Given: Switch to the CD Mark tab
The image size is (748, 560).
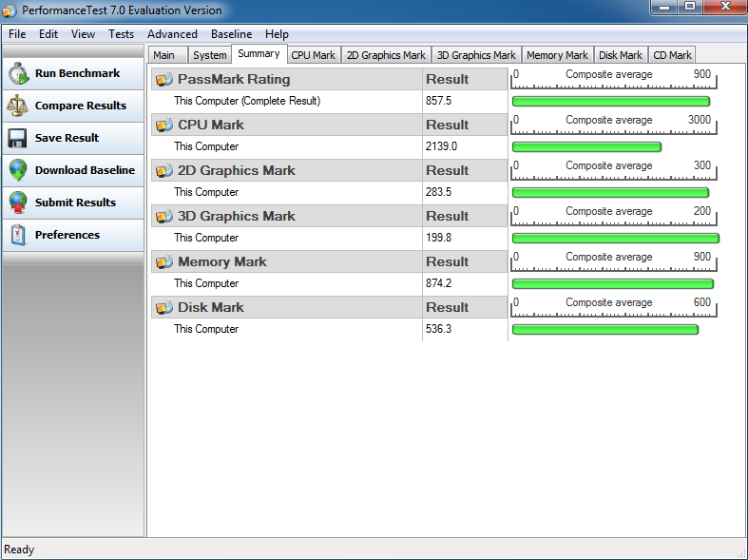Looking at the screenshot, I should [672, 55].
